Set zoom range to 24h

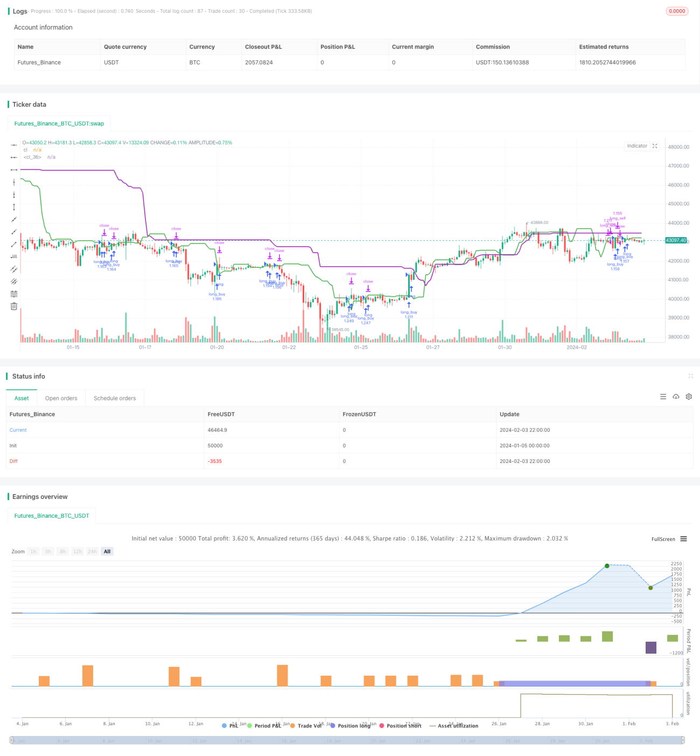[x=92, y=551]
